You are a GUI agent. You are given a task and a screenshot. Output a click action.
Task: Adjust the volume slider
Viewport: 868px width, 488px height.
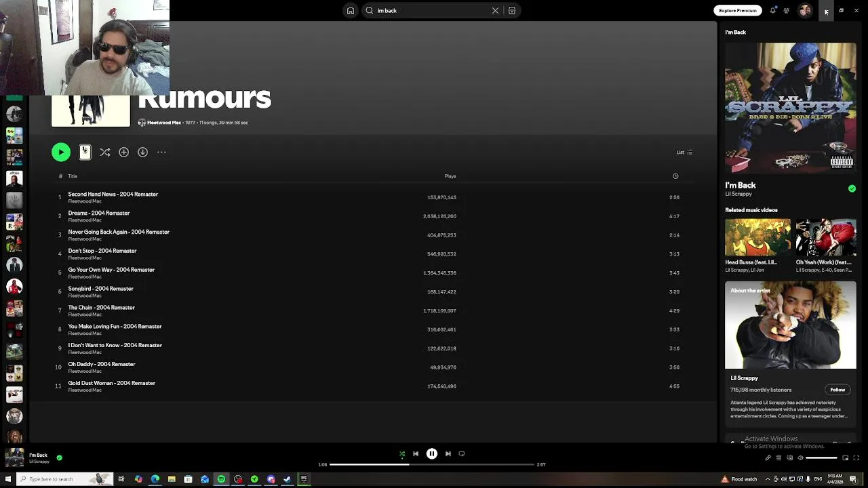point(822,457)
